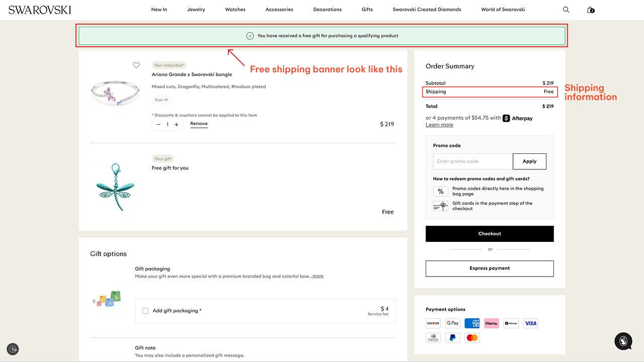Open the site search

pyautogui.click(x=566, y=10)
